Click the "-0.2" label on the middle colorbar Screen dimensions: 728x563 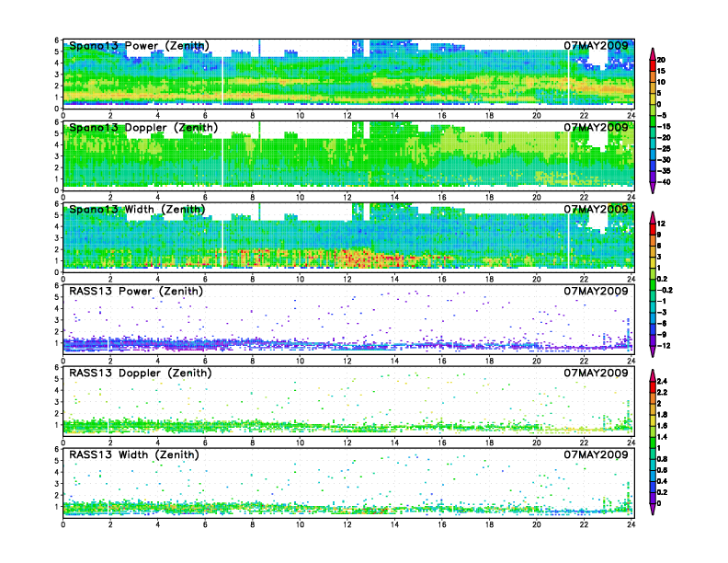tap(665, 290)
